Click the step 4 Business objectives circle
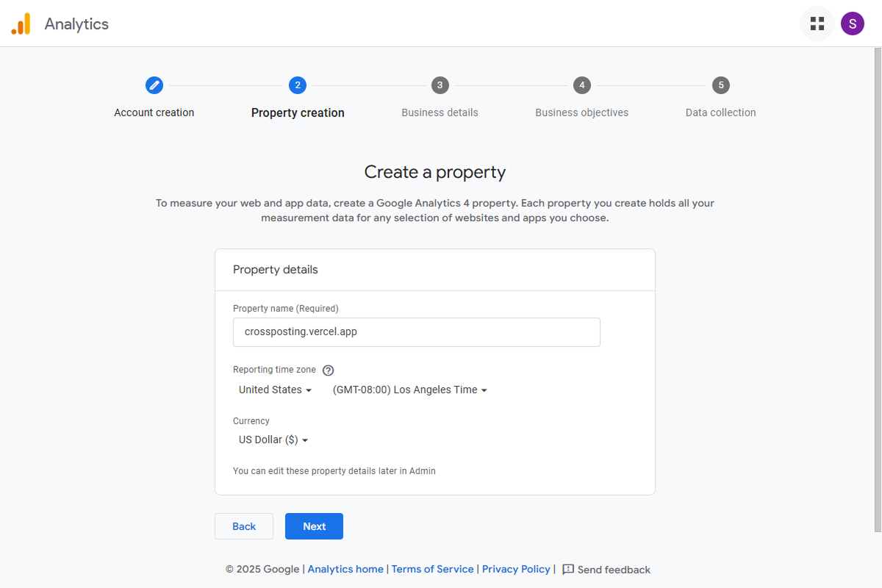This screenshot has height=588, width=882. click(582, 85)
